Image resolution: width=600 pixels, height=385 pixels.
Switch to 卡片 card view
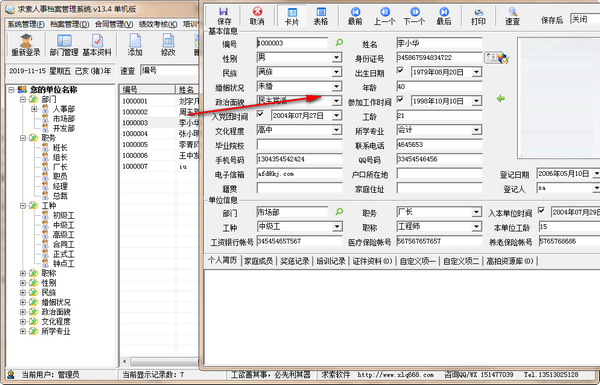pos(292,16)
